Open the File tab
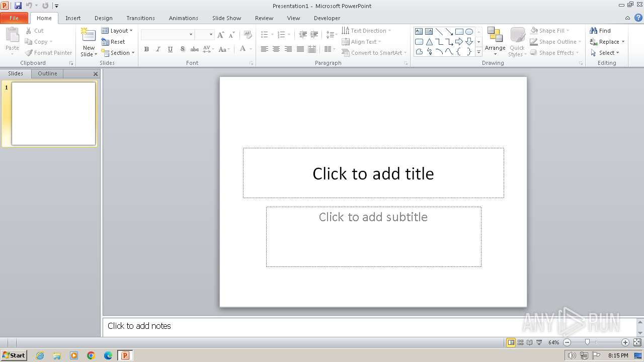The image size is (644, 362). point(14,18)
